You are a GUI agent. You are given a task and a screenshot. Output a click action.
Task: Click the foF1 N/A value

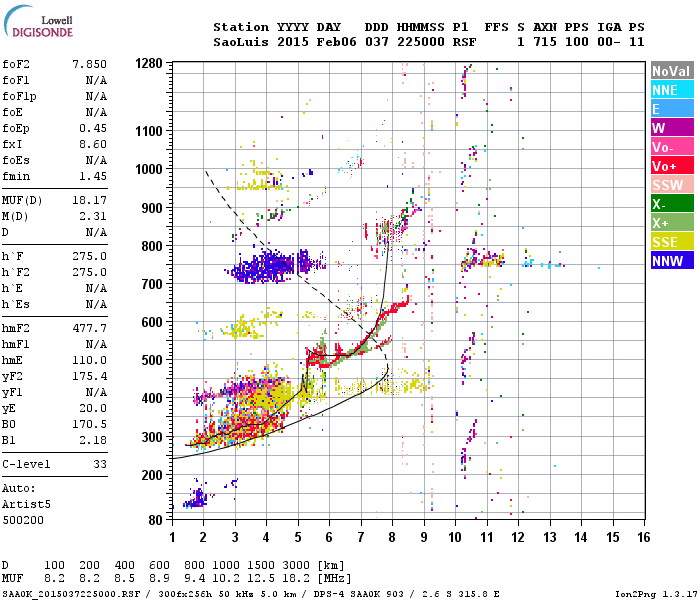[x=96, y=80]
